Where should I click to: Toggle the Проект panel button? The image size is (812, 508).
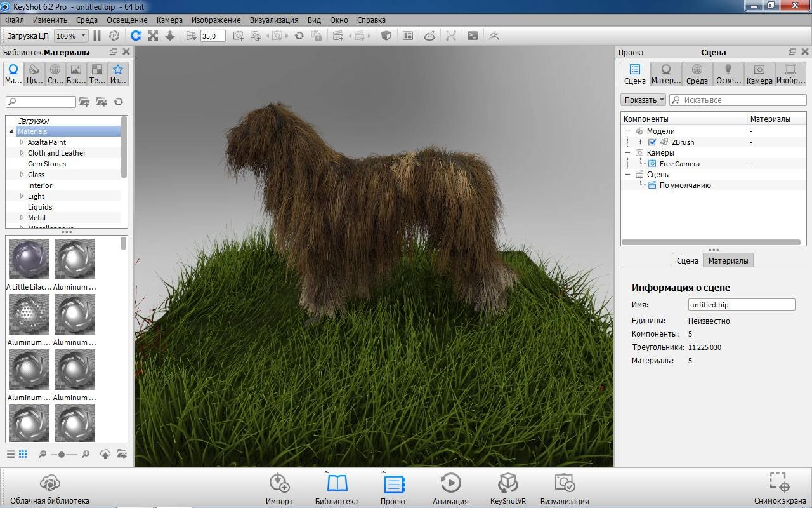pyautogui.click(x=393, y=488)
